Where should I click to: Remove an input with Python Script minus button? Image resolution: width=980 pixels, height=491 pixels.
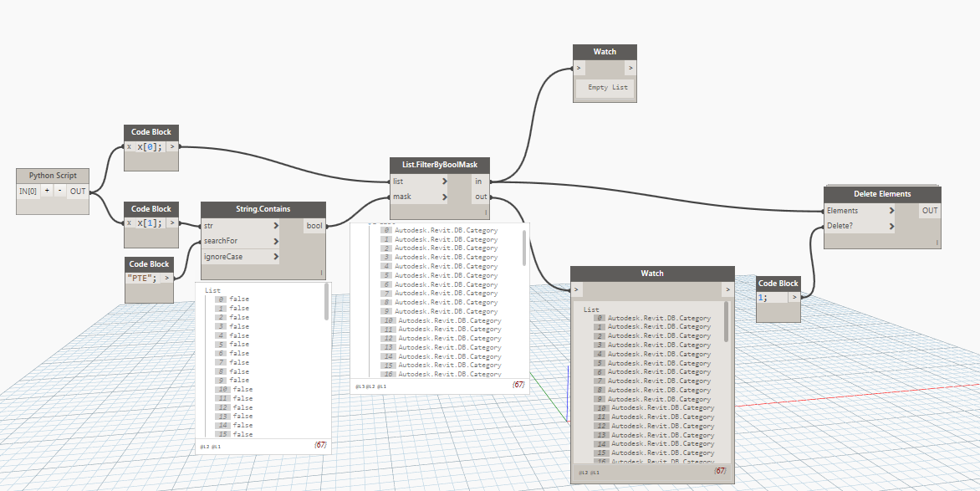(x=59, y=192)
